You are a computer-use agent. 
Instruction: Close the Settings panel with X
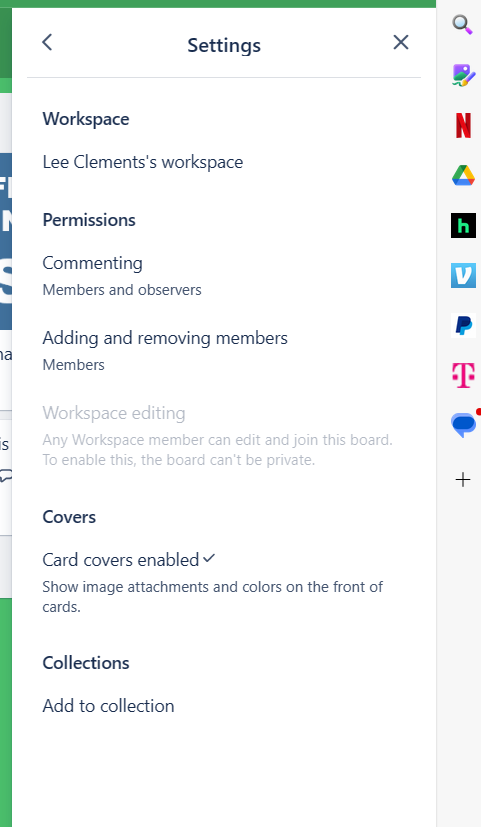(x=401, y=42)
